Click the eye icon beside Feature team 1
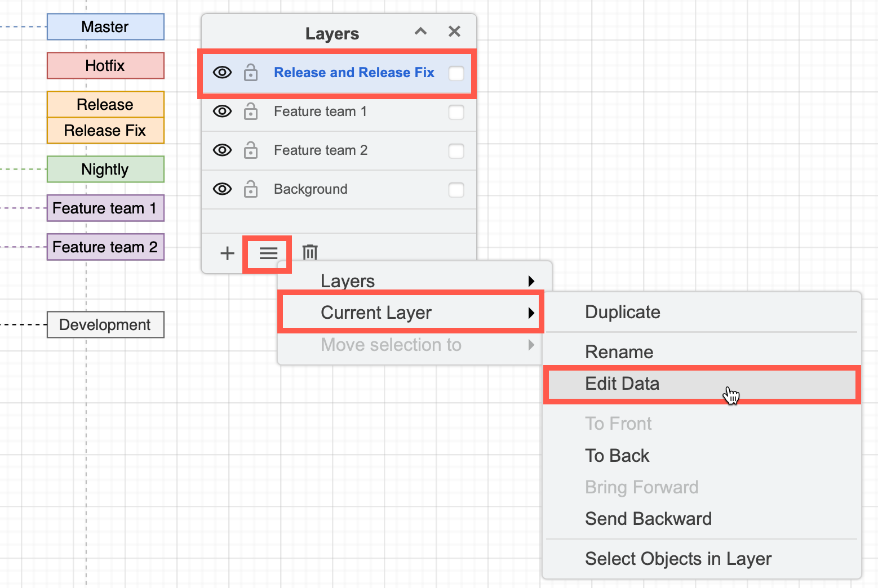This screenshot has width=878, height=588. [222, 112]
